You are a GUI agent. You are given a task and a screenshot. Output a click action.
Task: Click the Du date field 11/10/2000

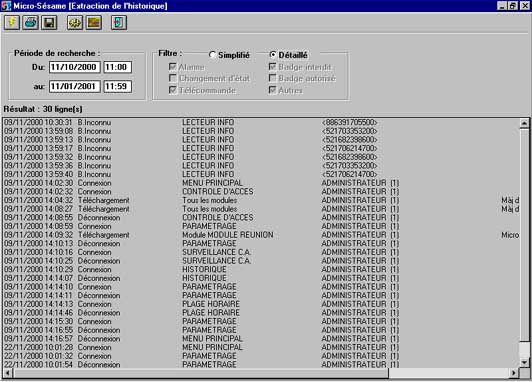coord(75,67)
